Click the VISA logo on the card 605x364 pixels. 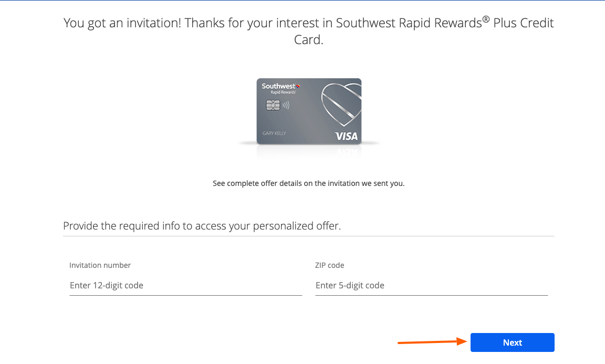[347, 136]
